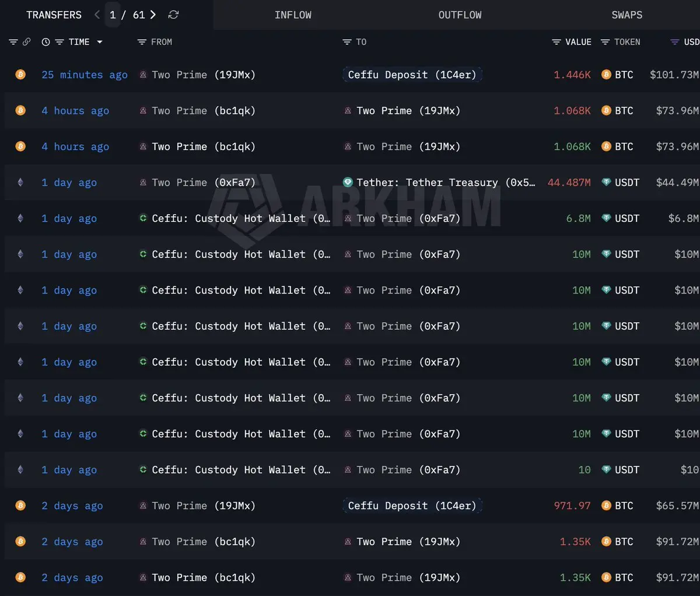Open the VALUE column filter
700x596 pixels.
(556, 42)
